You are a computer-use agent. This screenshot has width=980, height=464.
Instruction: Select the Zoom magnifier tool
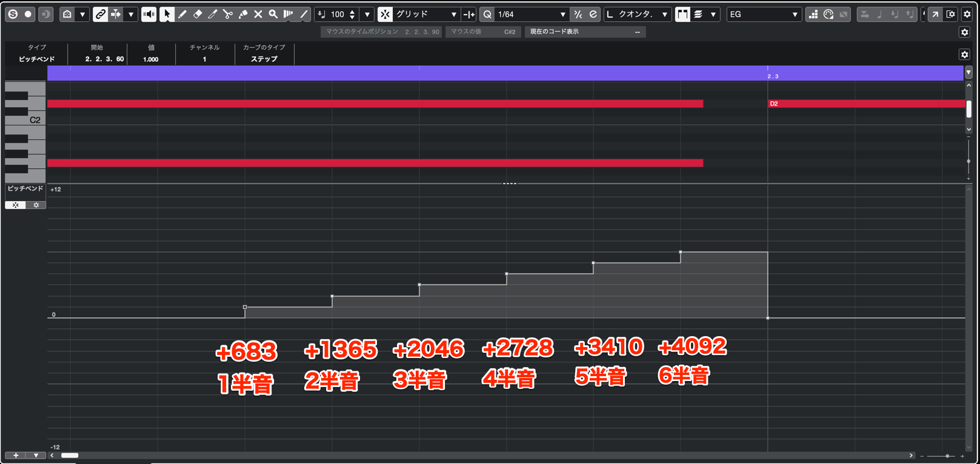(273, 14)
